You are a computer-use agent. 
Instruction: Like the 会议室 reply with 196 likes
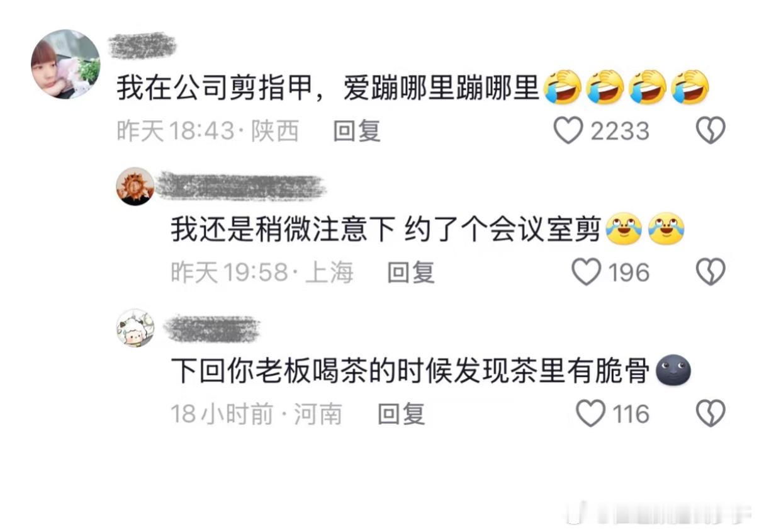(x=586, y=273)
